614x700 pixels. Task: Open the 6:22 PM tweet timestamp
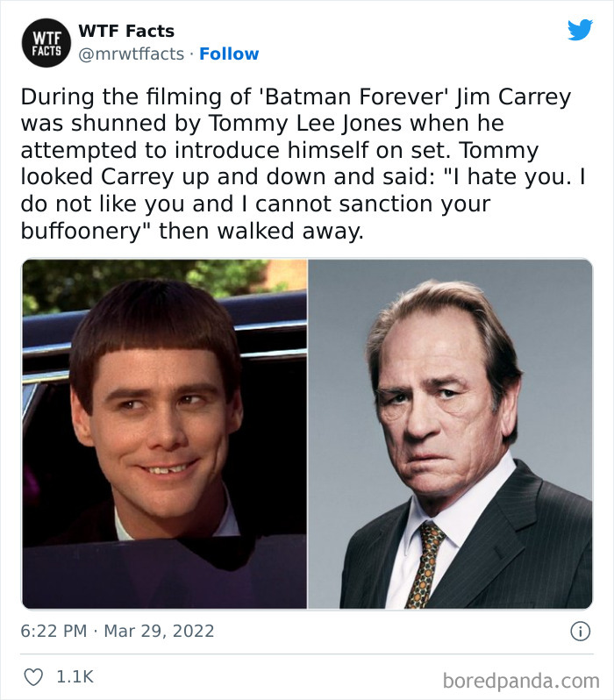tap(53, 631)
